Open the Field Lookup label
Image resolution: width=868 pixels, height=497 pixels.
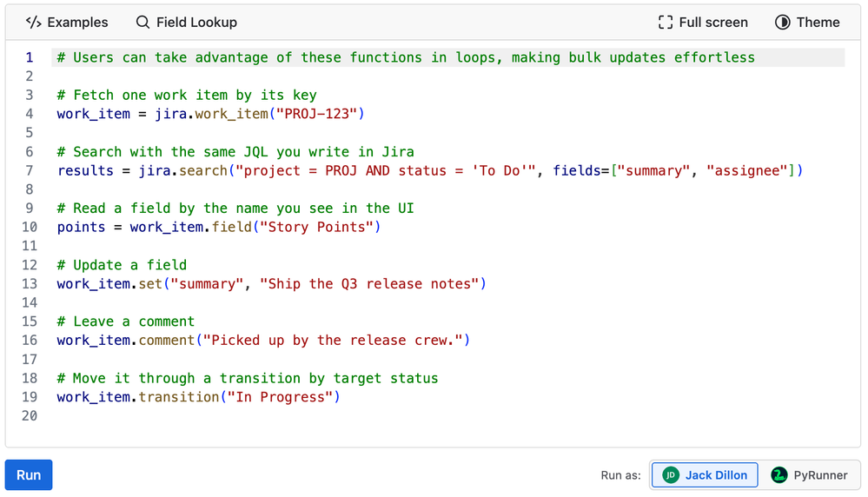[196, 22]
